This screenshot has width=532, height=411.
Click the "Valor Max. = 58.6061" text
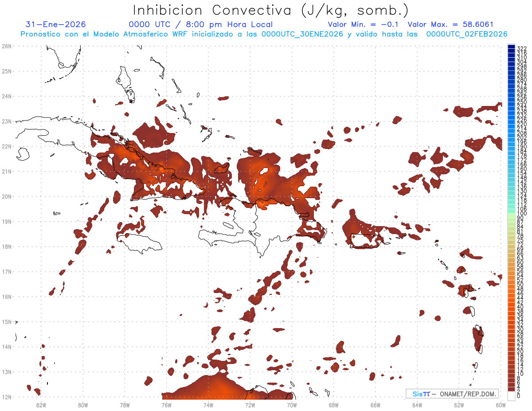450,24
